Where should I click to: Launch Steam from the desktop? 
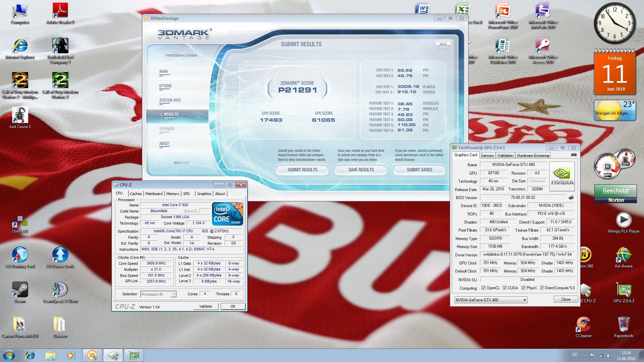point(20,293)
